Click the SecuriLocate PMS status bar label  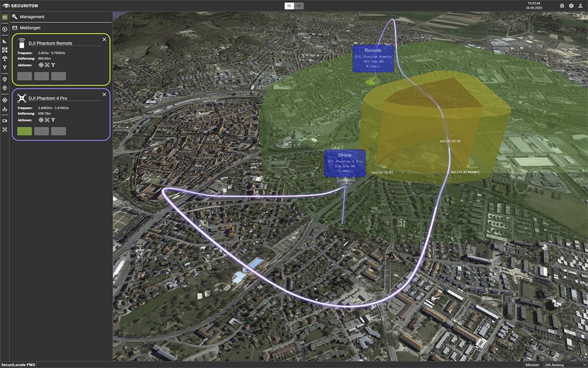point(18,365)
